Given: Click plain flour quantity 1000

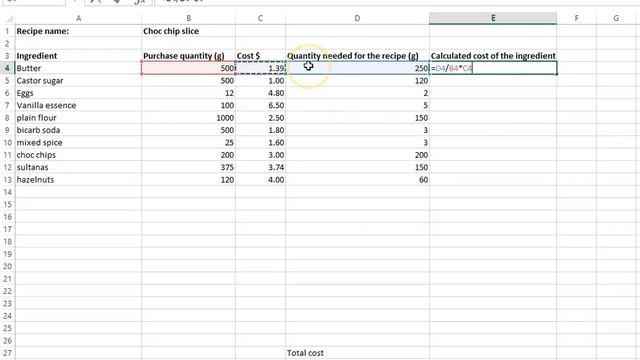Looking at the screenshot, I should tap(188, 118).
